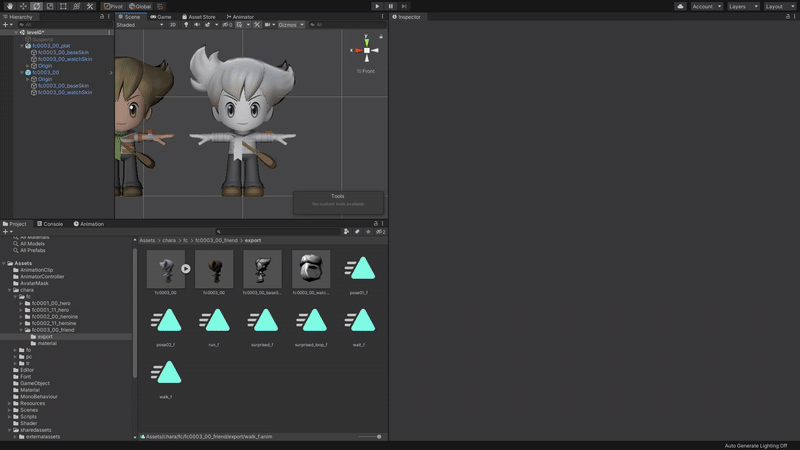Click the run_f animation clip icon
Screen dimensions: 800x450
[x=214, y=322]
